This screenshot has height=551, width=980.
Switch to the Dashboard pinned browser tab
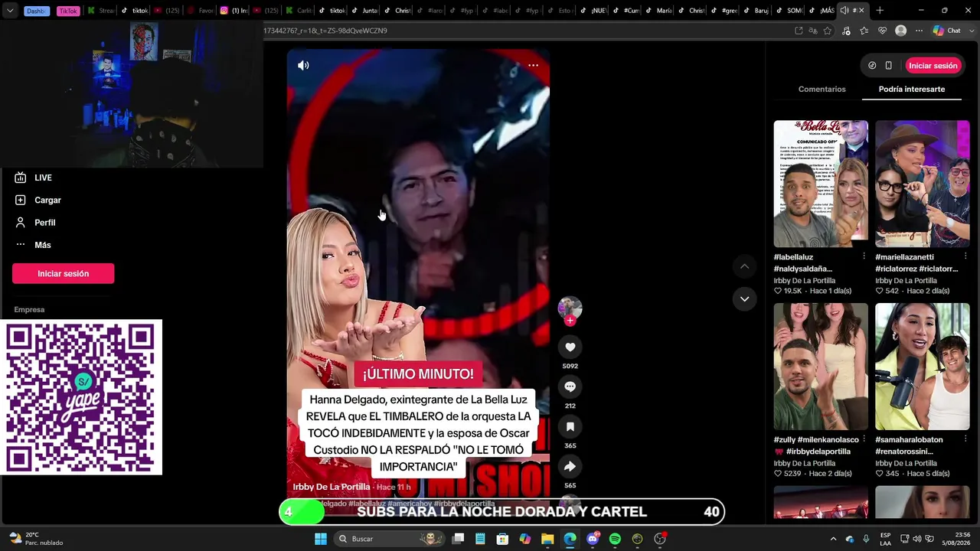pos(36,11)
